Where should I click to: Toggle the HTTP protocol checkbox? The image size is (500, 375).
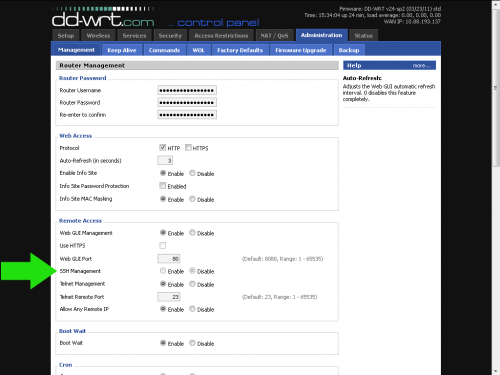[163, 147]
